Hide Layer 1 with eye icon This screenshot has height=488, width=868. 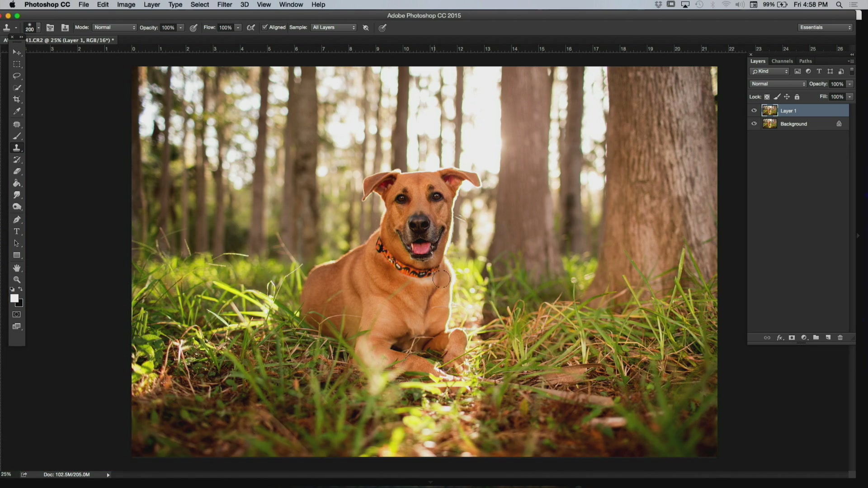754,111
